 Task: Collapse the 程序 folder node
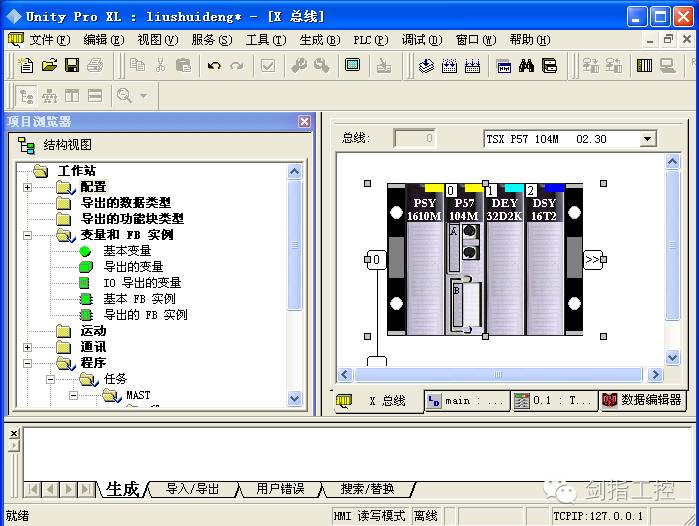(x=27, y=363)
